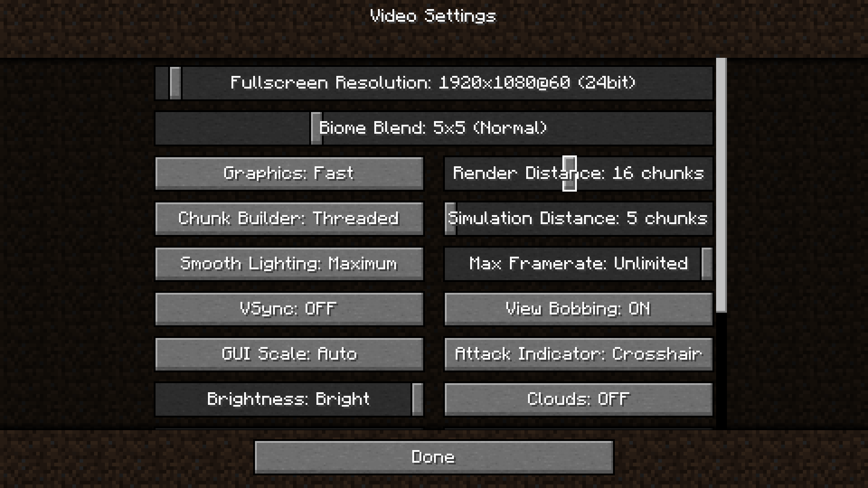Click the Brightness slider handle

pyautogui.click(x=417, y=399)
